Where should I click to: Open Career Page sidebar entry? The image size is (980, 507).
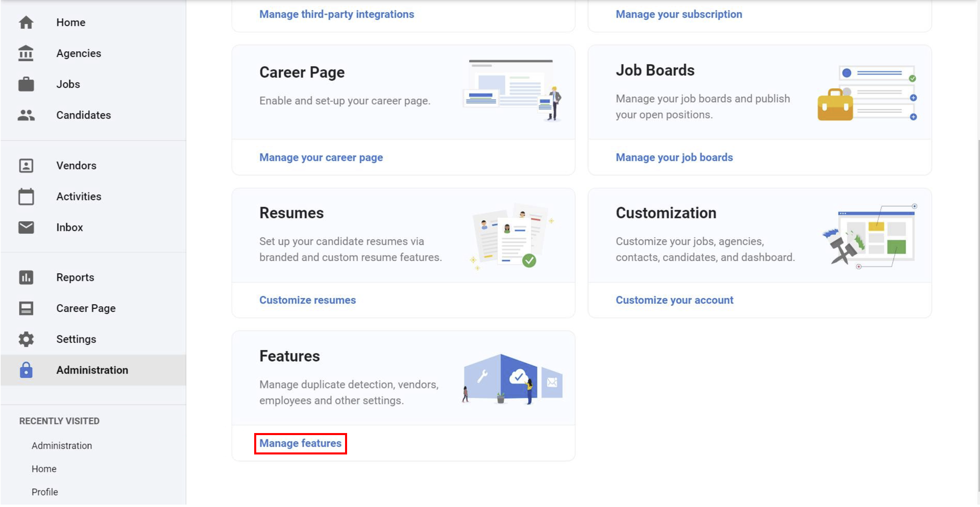tap(86, 309)
